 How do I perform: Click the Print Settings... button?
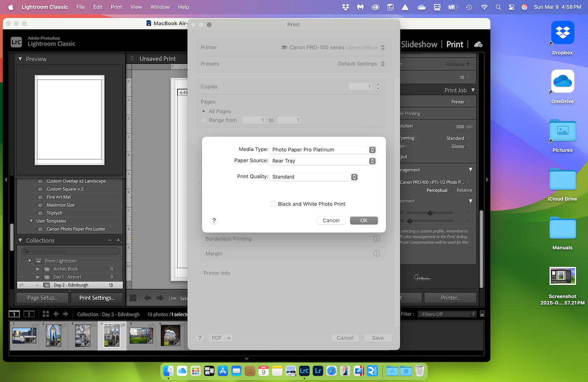97,298
